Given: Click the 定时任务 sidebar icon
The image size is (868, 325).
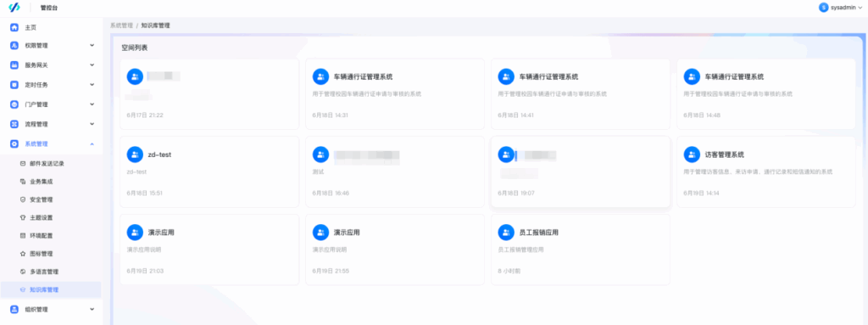Looking at the screenshot, I should [14, 85].
